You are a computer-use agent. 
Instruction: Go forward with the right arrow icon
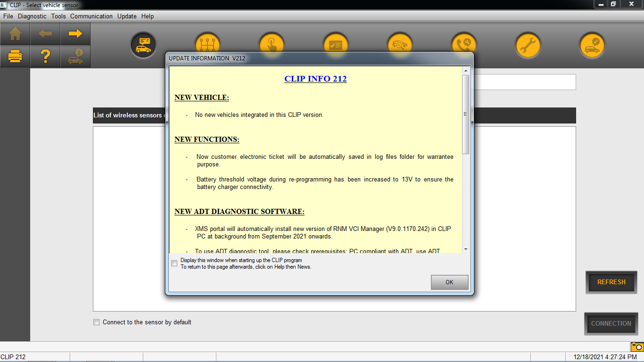tap(75, 33)
